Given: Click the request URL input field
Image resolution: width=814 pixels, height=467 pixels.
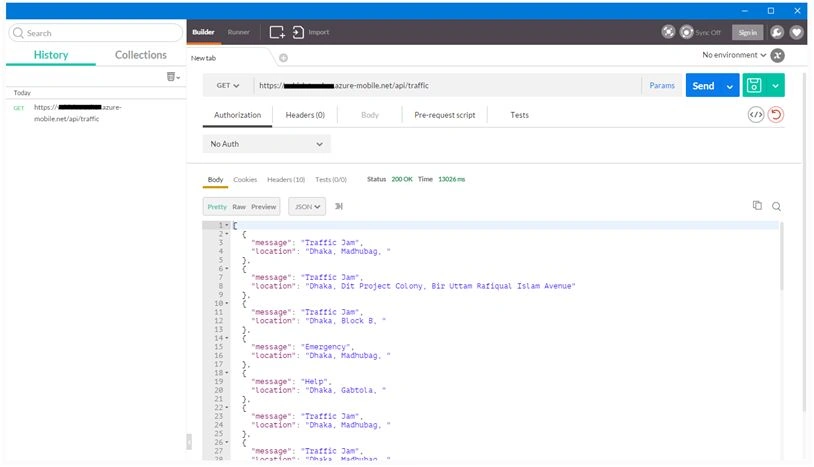Looking at the screenshot, I should (x=447, y=86).
